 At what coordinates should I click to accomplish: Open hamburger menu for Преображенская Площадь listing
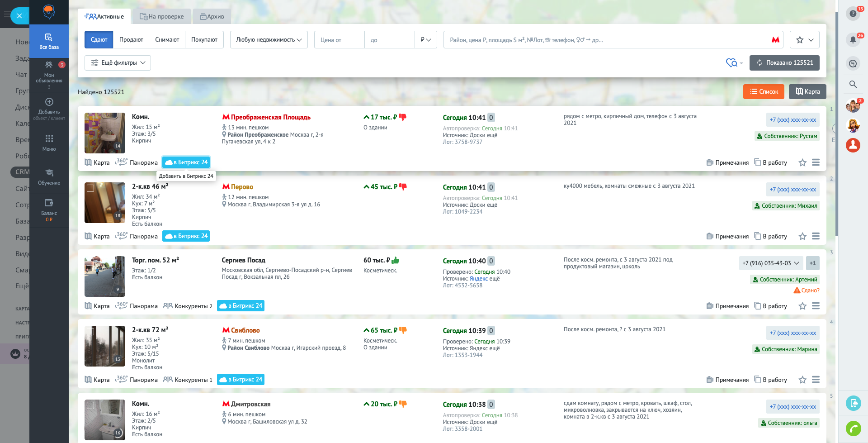pos(816,162)
